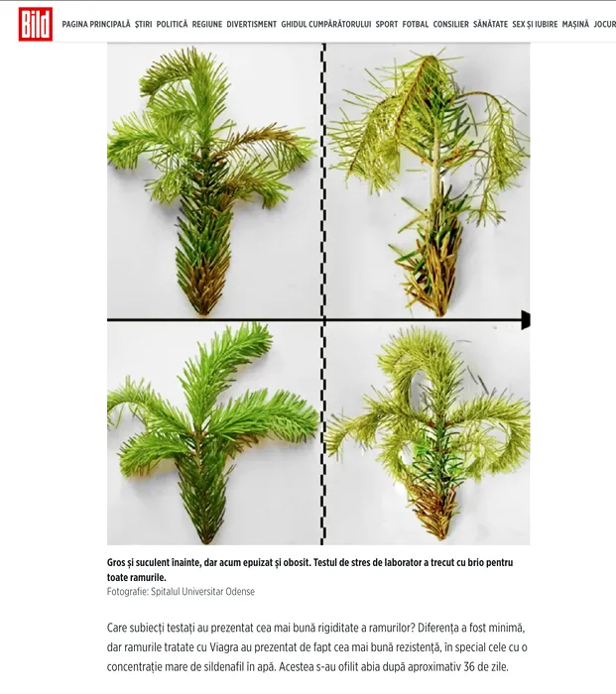Click the top-right wilted branch photo
Screen dimensions: 616x694
[428, 180]
